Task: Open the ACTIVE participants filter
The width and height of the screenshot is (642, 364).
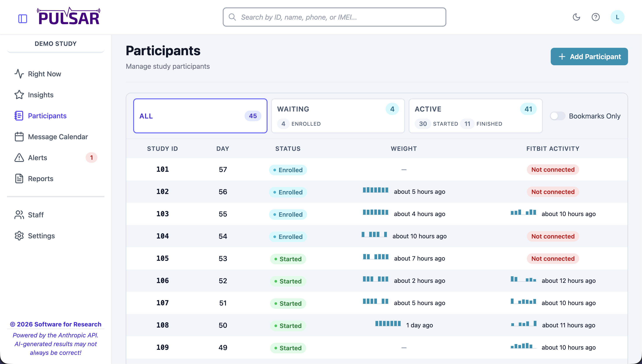Action: (x=475, y=116)
